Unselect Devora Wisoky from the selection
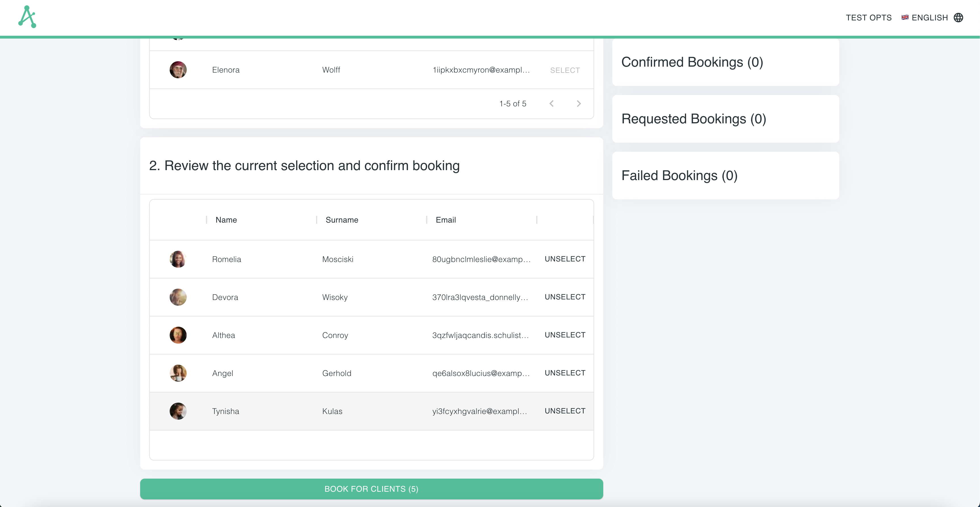 (565, 297)
